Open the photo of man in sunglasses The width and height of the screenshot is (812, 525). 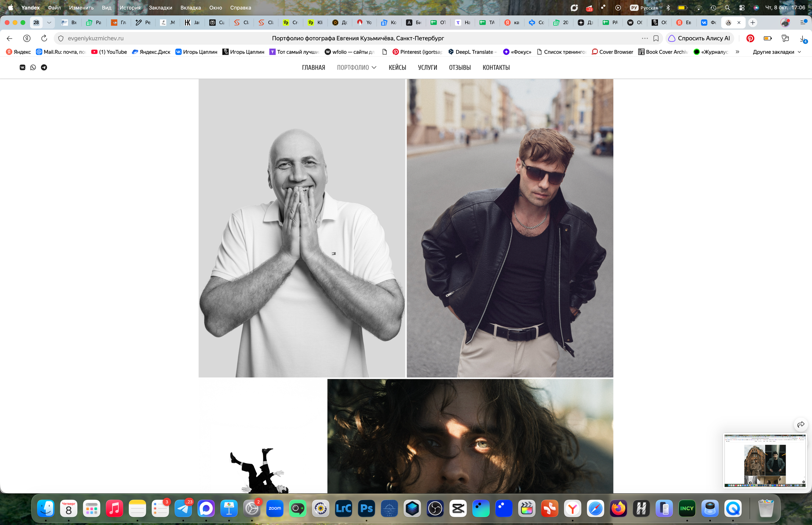[x=510, y=228]
